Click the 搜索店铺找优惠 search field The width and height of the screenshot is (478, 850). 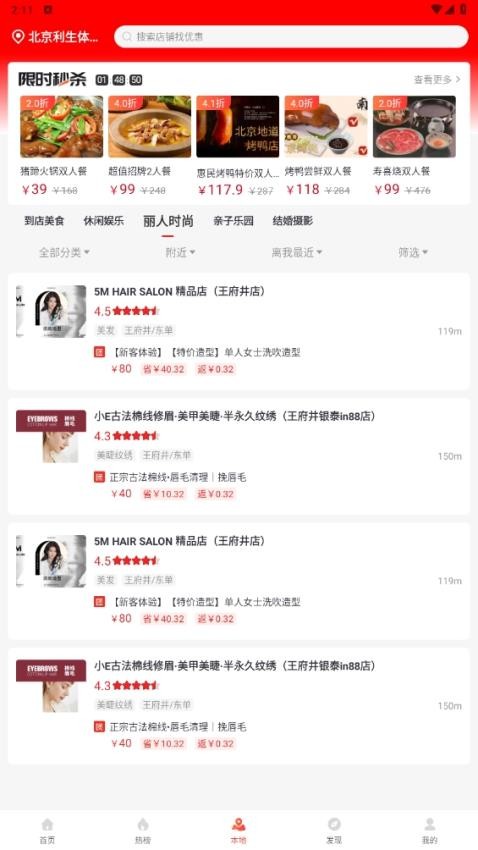point(291,37)
